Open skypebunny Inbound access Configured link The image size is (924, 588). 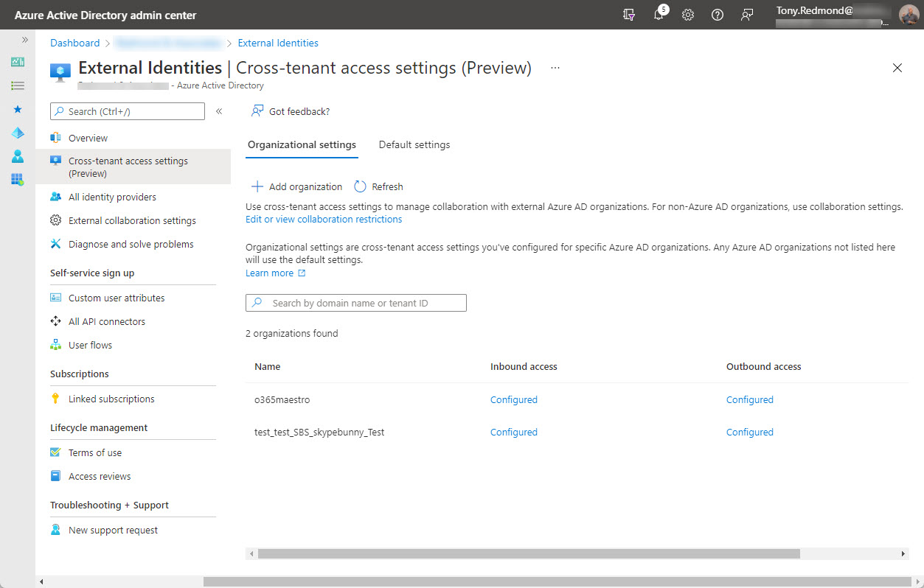pyautogui.click(x=514, y=433)
